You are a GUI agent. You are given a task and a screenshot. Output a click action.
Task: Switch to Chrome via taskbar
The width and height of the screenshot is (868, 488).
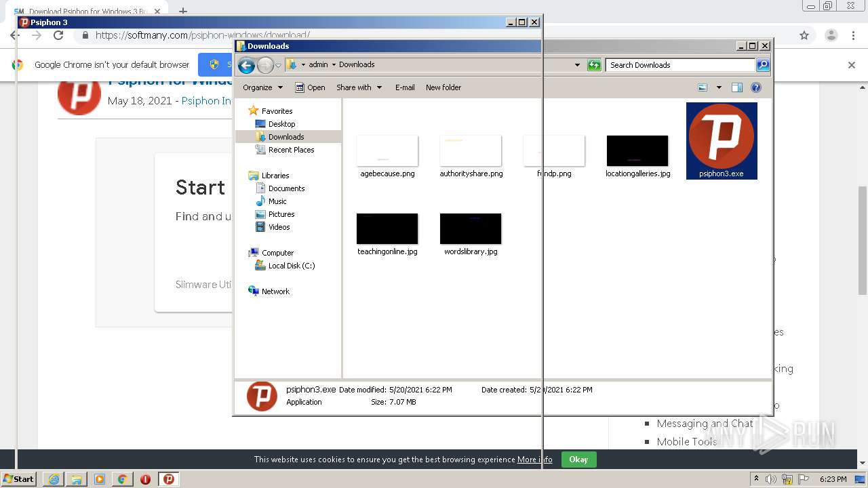tap(123, 479)
